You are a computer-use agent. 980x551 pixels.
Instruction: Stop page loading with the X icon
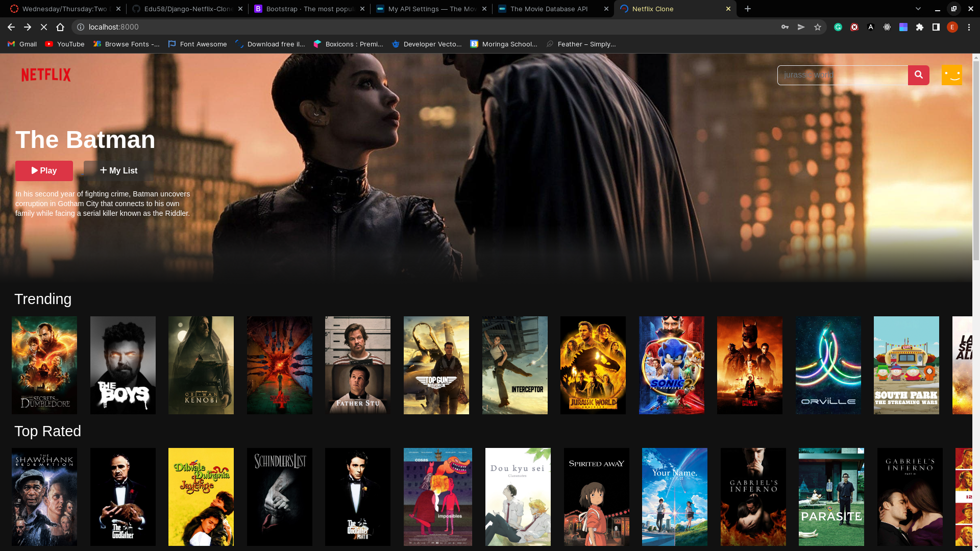[x=44, y=27]
